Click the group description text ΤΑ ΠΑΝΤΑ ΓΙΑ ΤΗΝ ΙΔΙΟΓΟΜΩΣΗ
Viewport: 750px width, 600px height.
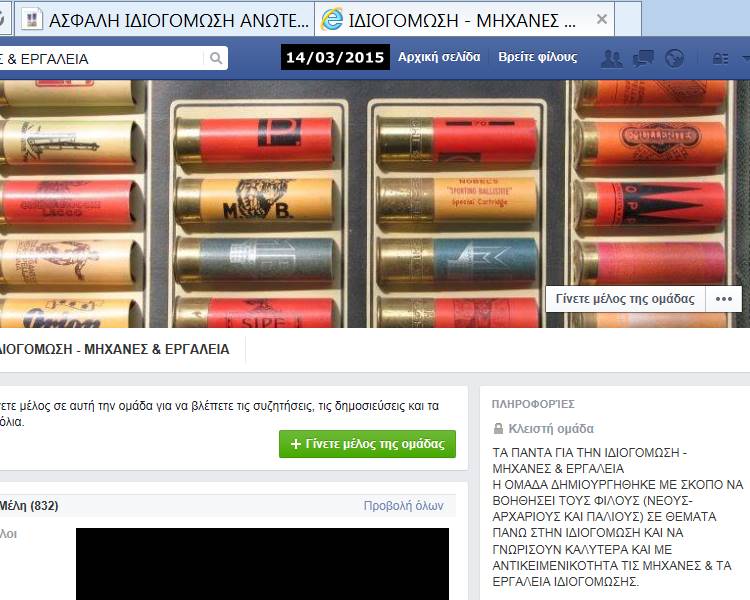click(617, 517)
